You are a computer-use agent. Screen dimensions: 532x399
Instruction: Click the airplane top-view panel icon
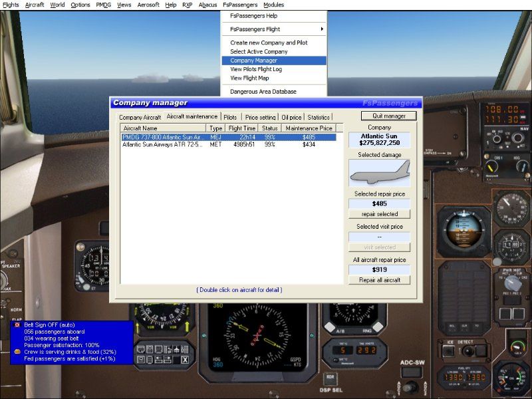(176, 349)
